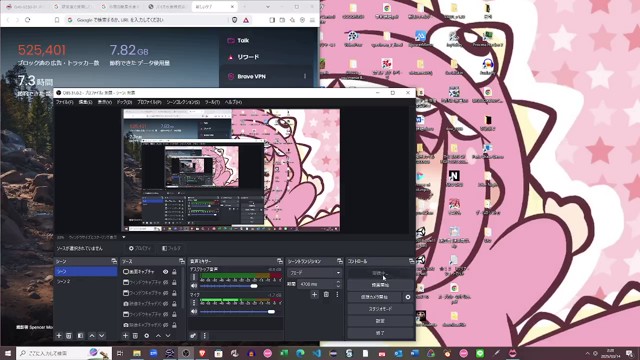Show the first ウィンドウキャプチャ source via eye
Screen dimensions: 640x360
coord(165,282)
